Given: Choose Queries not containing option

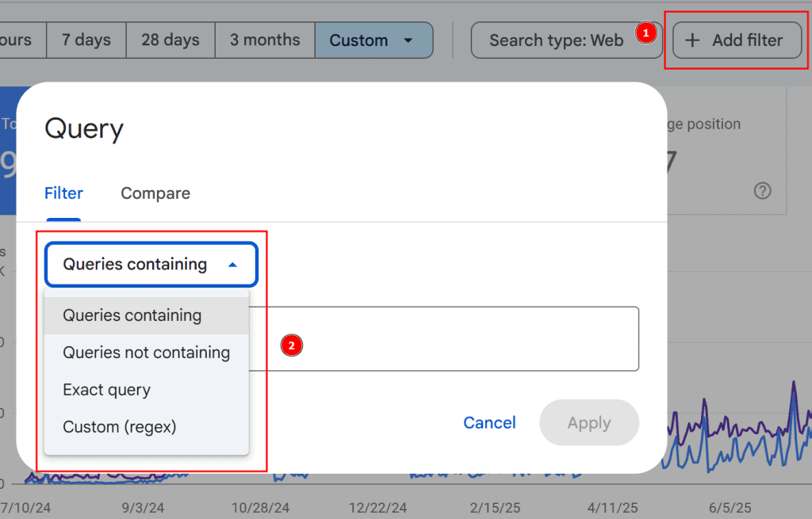Looking at the screenshot, I should (x=147, y=353).
